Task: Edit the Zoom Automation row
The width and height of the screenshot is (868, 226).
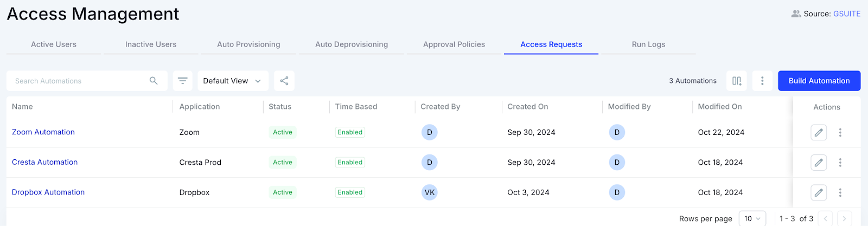Action: [819, 132]
